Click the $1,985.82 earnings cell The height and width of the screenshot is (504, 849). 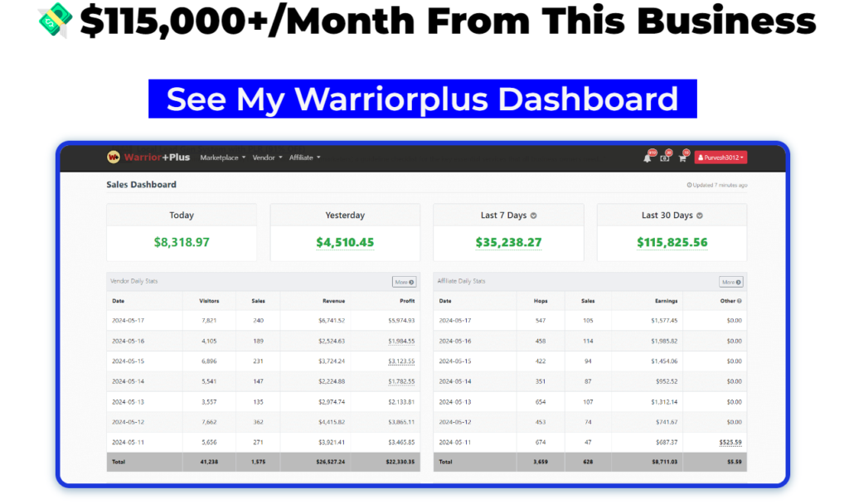pyautogui.click(x=664, y=341)
